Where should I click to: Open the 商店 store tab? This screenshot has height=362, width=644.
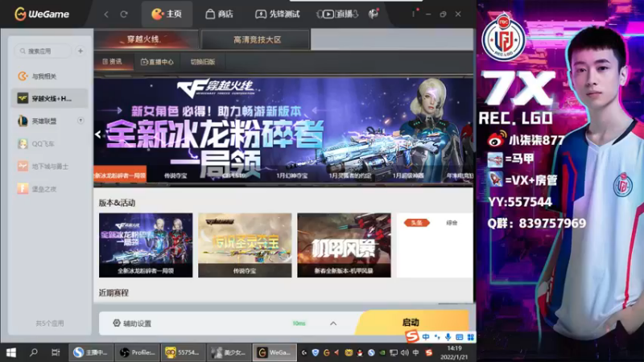coord(219,14)
